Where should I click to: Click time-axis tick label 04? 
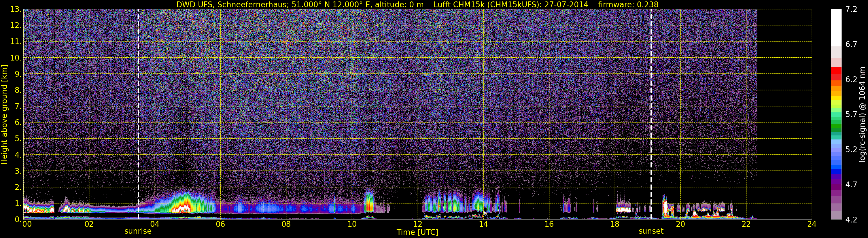click(155, 224)
